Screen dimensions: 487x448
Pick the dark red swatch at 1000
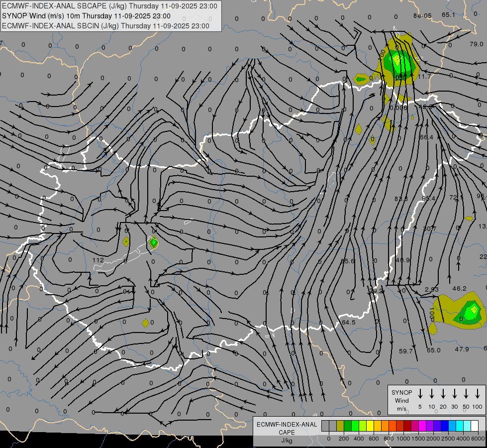(x=407, y=426)
